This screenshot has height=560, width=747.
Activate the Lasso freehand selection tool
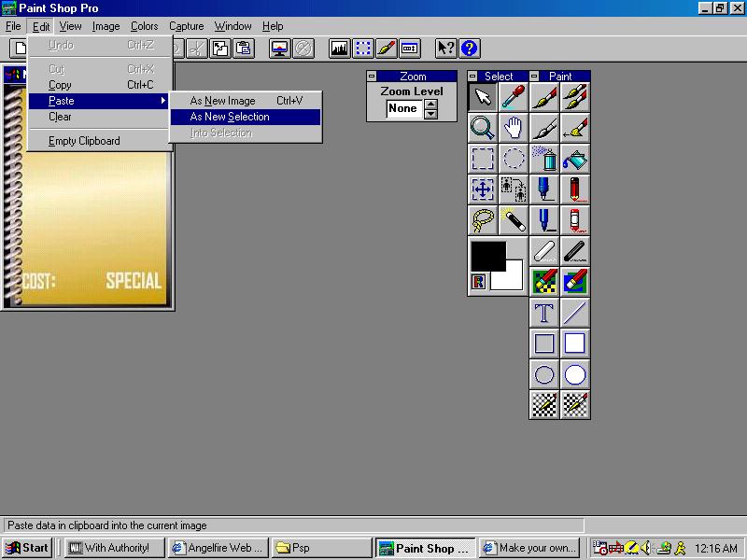(483, 220)
